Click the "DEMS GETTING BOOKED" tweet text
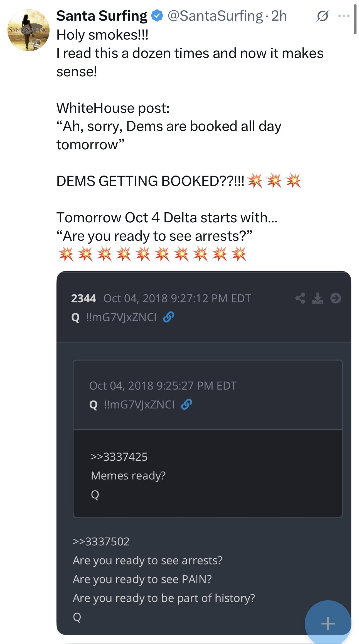The width and height of the screenshot is (359, 644). pos(150,181)
